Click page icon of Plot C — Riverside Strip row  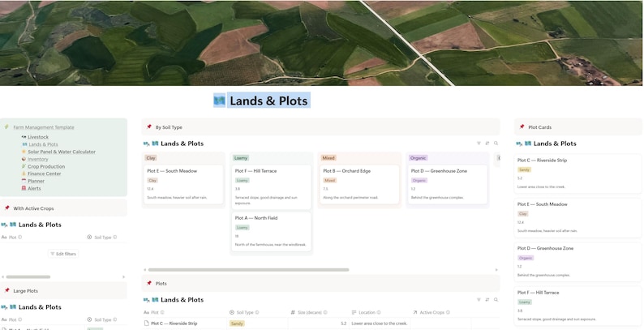click(x=147, y=324)
